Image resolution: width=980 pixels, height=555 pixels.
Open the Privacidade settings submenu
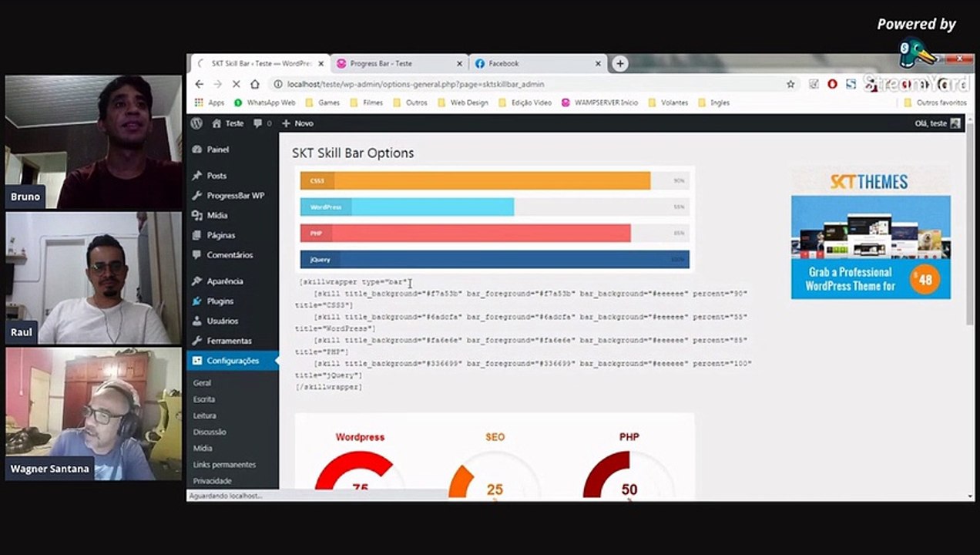click(212, 481)
